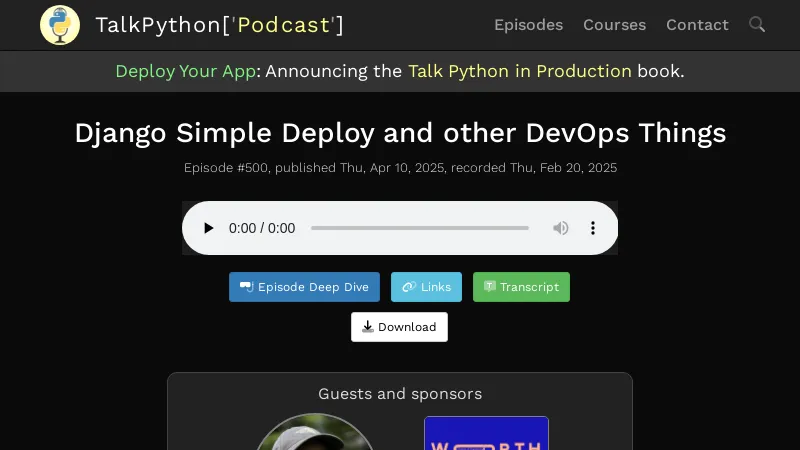Click the audio seek progress bar

click(419, 228)
